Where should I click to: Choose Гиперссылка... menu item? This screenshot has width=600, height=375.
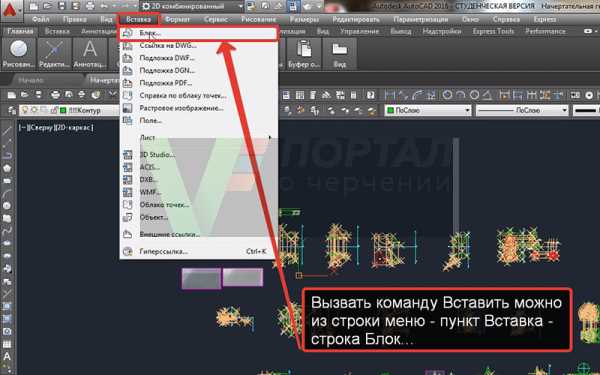click(x=198, y=251)
